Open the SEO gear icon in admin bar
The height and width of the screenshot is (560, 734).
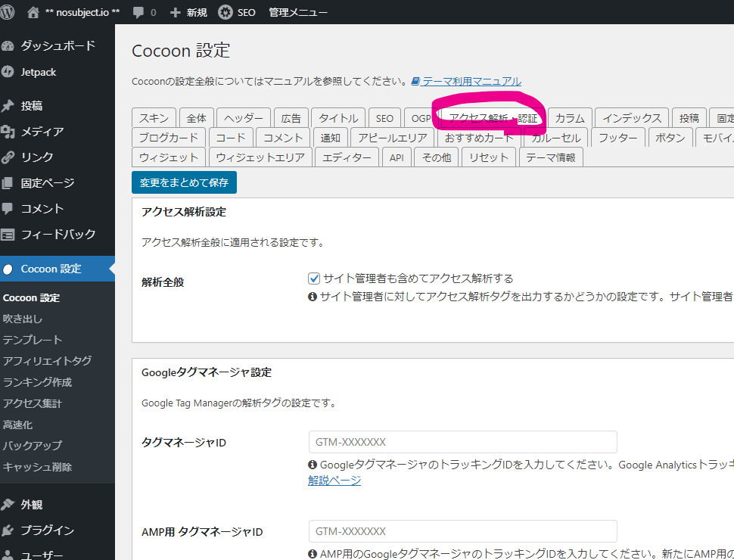225,12
